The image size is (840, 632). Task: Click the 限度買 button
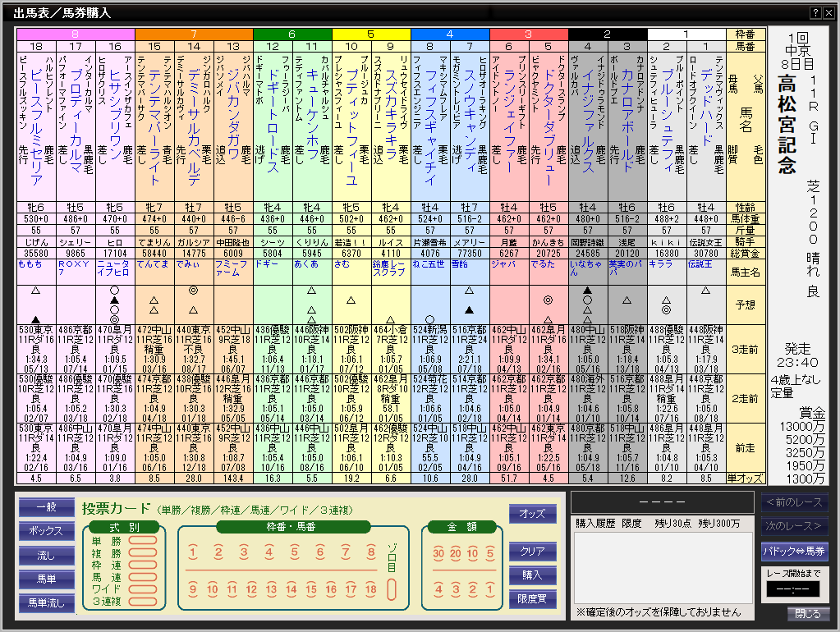coord(533,599)
